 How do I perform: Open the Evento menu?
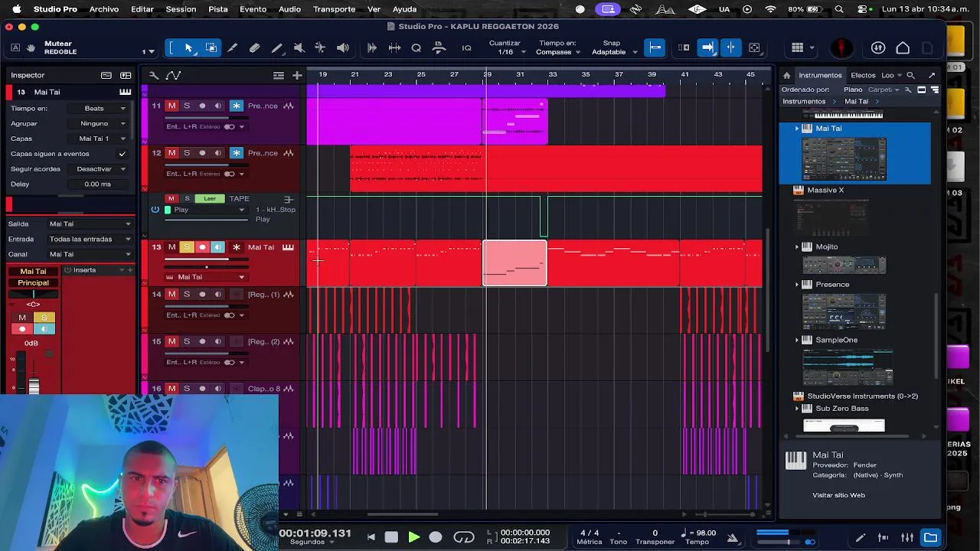point(253,9)
